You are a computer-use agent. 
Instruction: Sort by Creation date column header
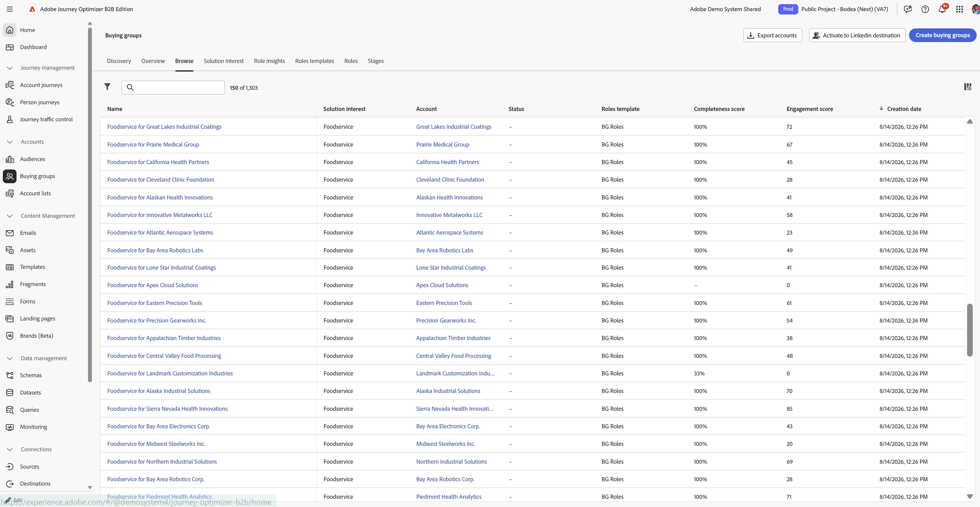[x=904, y=109]
